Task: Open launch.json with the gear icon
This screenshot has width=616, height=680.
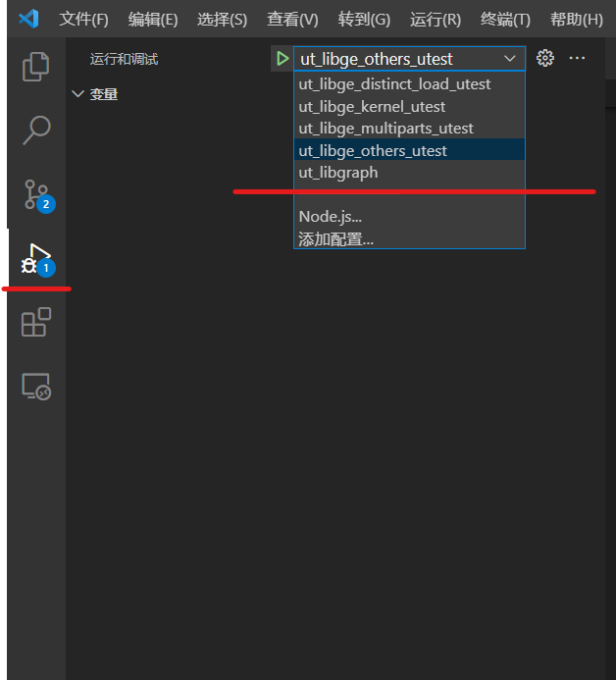Action: pyautogui.click(x=545, y=59)
